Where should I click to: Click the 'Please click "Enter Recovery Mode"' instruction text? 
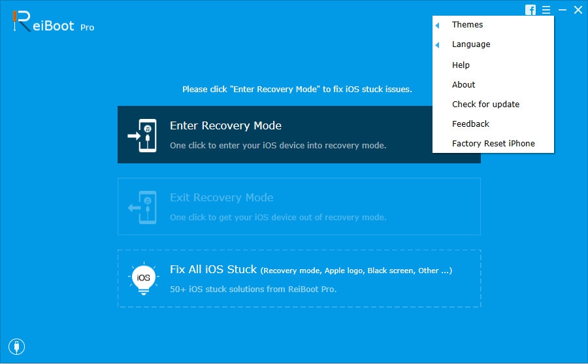pos(297,90)
